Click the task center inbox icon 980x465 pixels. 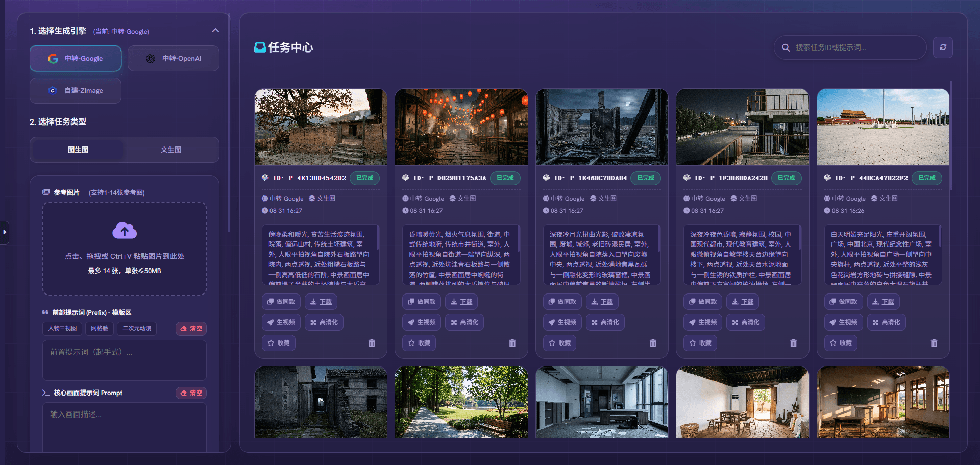(x=260, y=47)
